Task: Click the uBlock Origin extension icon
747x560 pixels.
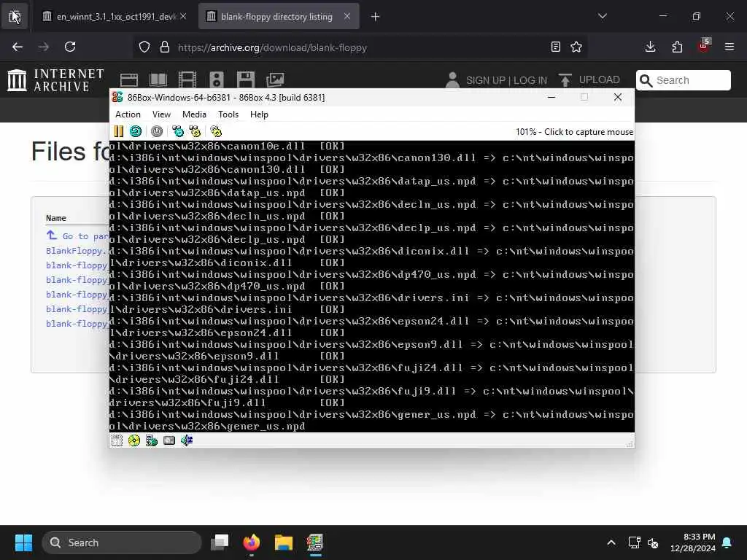Action: pos(704,46)
